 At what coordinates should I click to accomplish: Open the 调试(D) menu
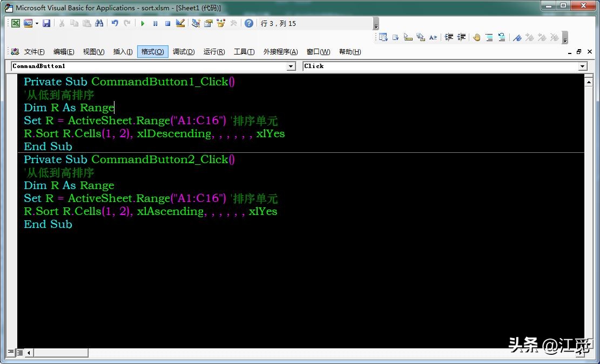(184, 52)
